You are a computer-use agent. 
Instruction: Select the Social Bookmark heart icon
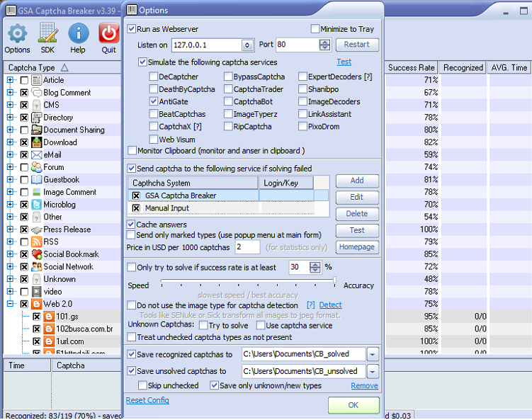point(36,254)
